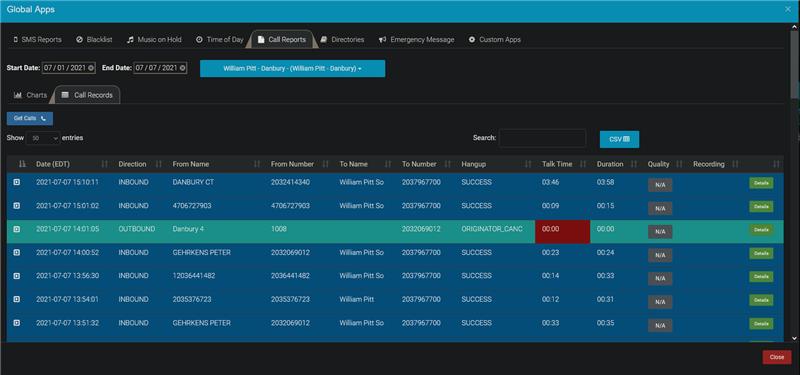
Task: Expand the 13:56:30 call row plus icon
Action: click(16, 276)
